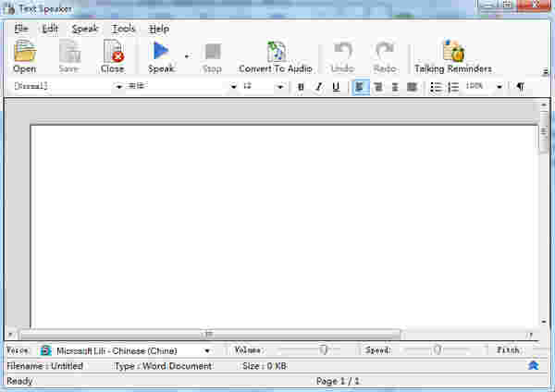Viewport: 555px width, 392px height.
Task: Toggle italic formatting
Action: coord(318,87)
